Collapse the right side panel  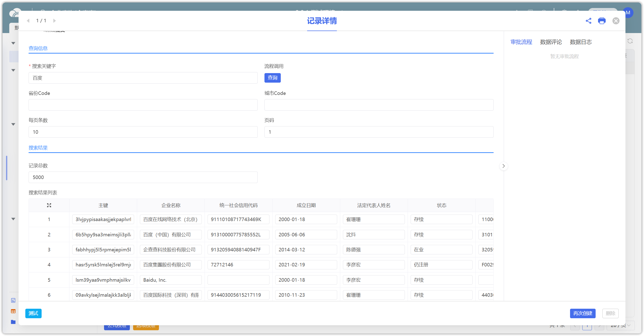coord(503,166)
